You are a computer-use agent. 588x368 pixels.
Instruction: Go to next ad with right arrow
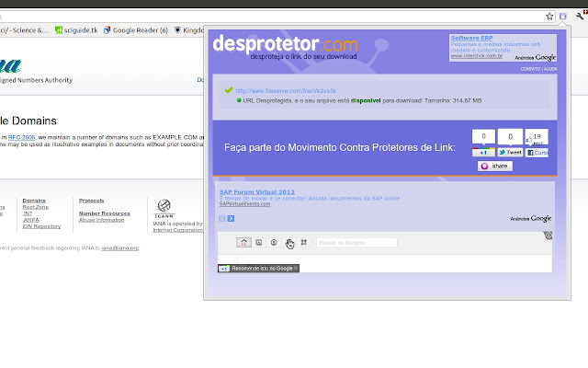[231, 219]
